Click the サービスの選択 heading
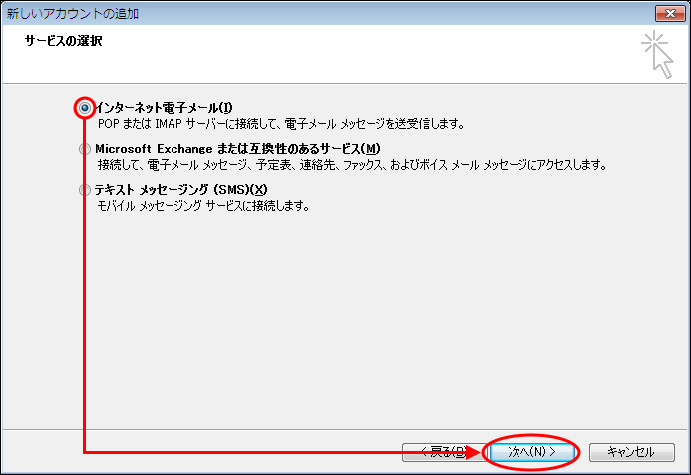The image size is (691, 475). (63, 41)
